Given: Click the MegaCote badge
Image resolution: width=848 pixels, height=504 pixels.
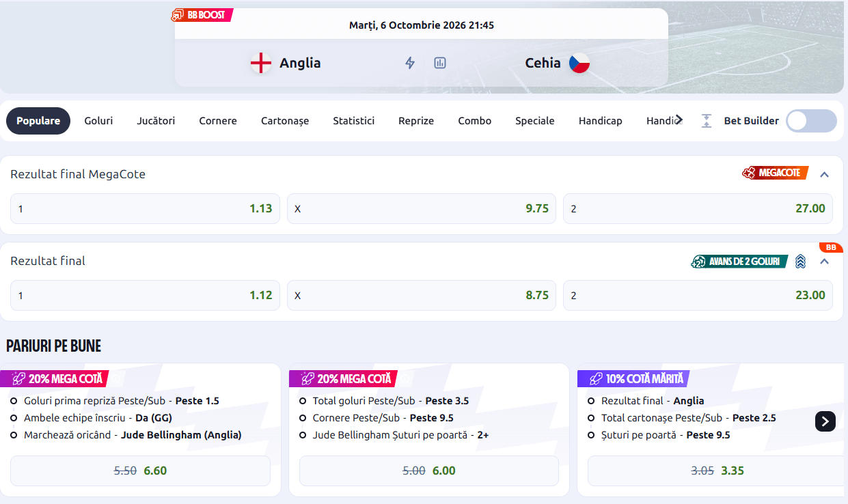Looking at the screenshot, I should click(x=776, y=173).
